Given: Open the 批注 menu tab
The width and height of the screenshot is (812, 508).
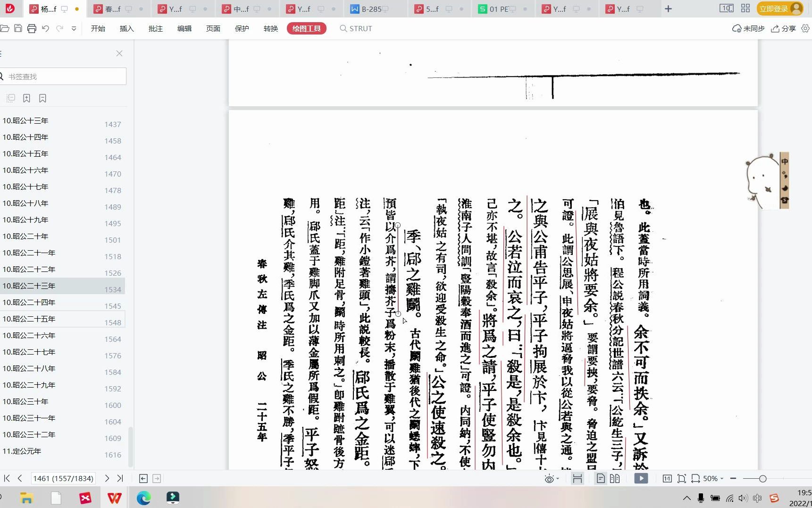Looking at the screenshot, I should 156,28.
